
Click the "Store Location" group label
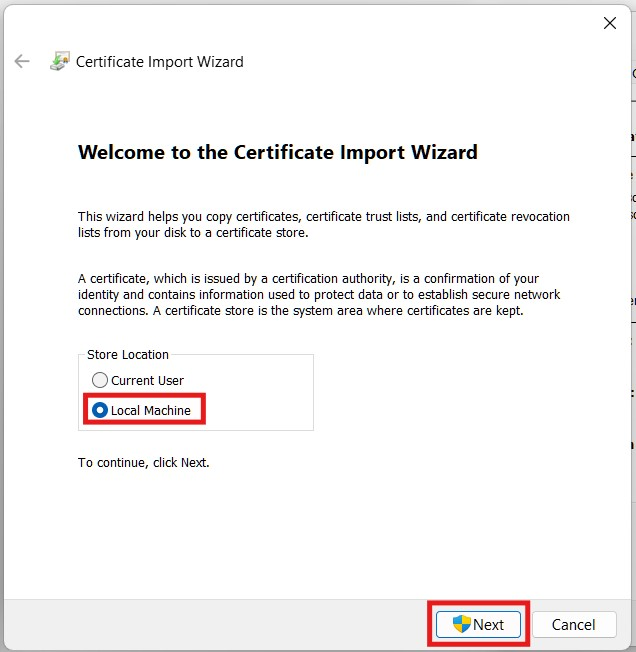(128, 354)
